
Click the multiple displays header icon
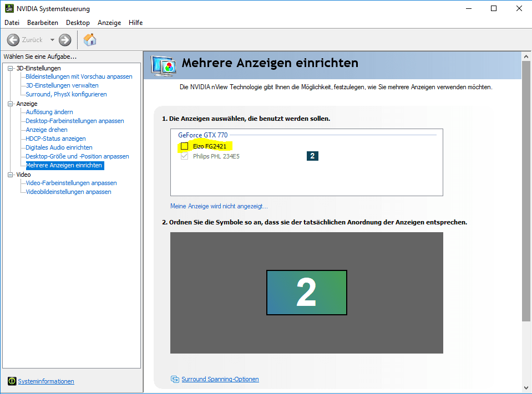pyautogui.click(x=164, y=66)
